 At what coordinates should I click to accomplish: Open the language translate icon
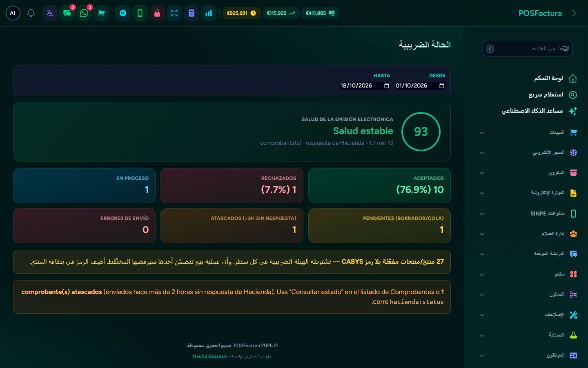coord(50,13)
